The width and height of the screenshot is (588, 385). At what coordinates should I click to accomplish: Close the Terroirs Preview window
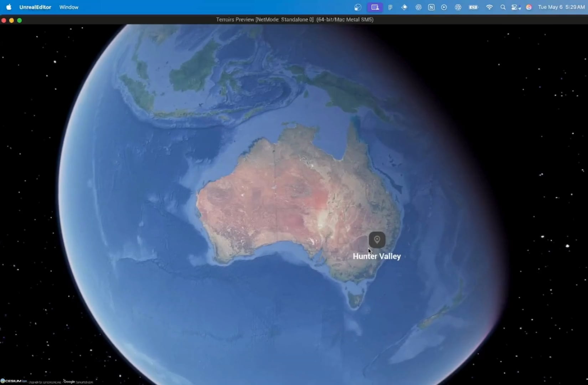[x=4, y=20]
